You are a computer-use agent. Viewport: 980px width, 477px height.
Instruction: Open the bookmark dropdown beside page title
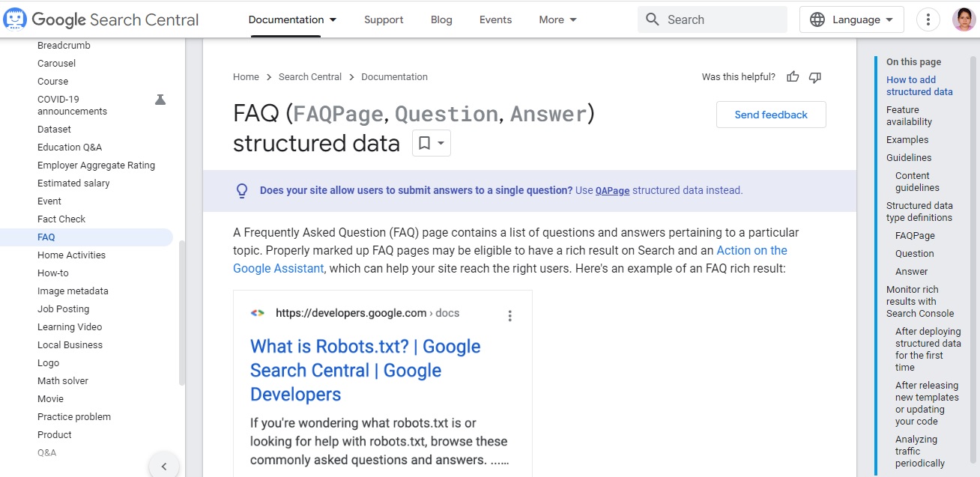click(x=432, y=142)
